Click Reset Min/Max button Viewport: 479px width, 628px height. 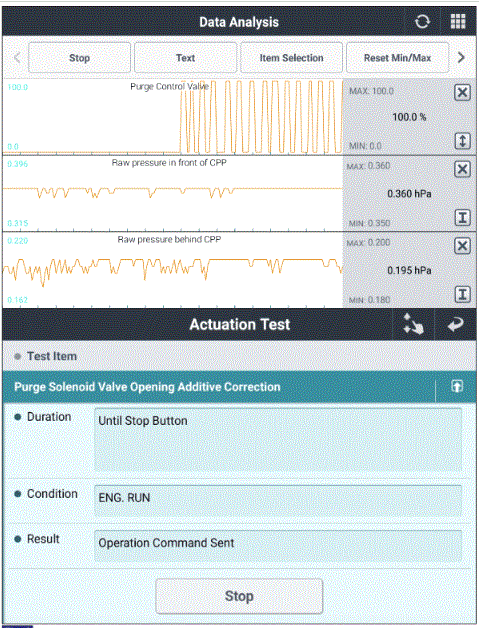[397, 58]
